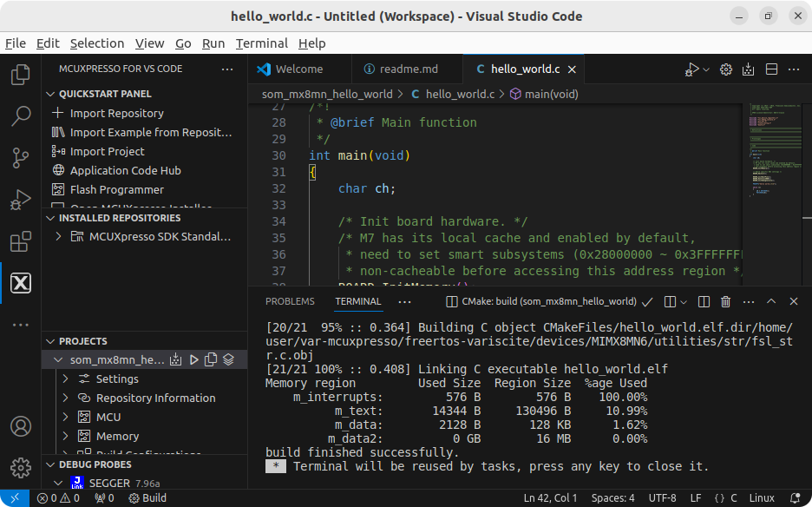Open the Search view in activity bar
Viewport: 812px width, 507px height.
[20, 115]
